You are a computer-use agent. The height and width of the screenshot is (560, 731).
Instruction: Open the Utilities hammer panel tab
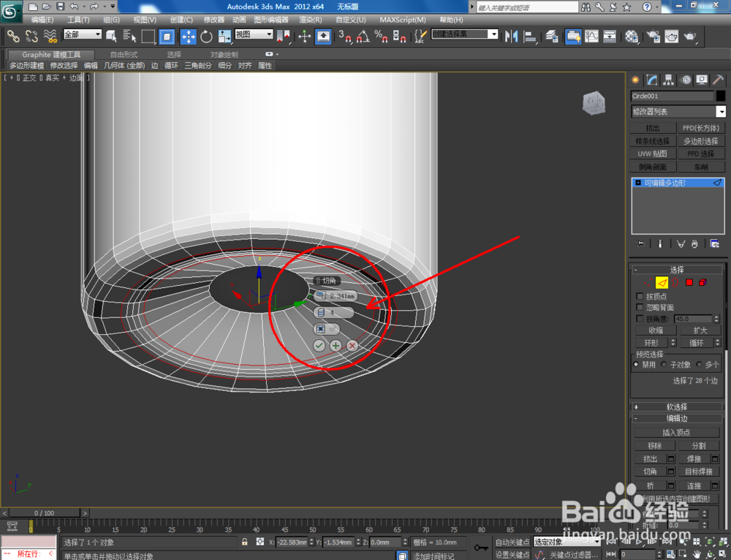719,80
